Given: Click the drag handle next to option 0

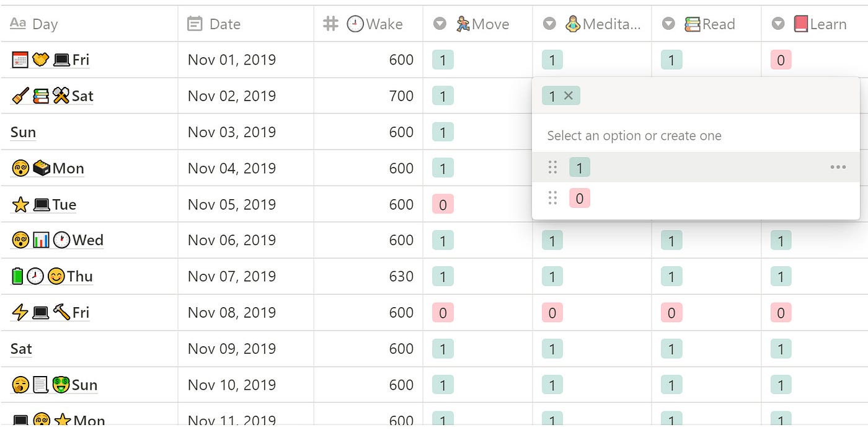Looking at the screenshot, I should point(553,198).
